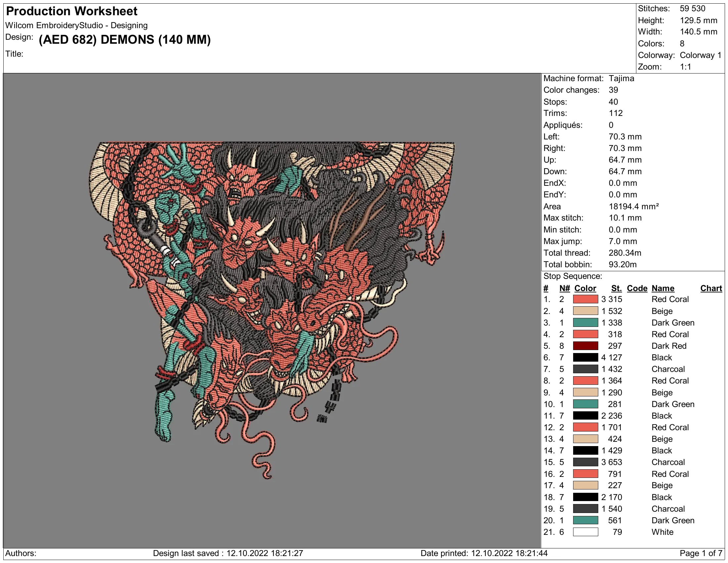Image resolution: width=728 pixels, height=563 pixels.
Task: Click the 'Appliqués:' label
Action: coord(563,125)
